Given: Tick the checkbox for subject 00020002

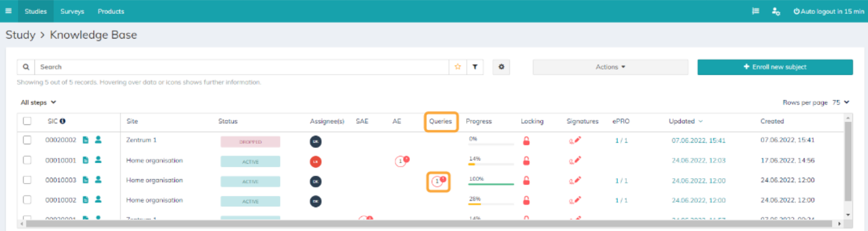Looking at the screenshot, I should tap(27, 140).
